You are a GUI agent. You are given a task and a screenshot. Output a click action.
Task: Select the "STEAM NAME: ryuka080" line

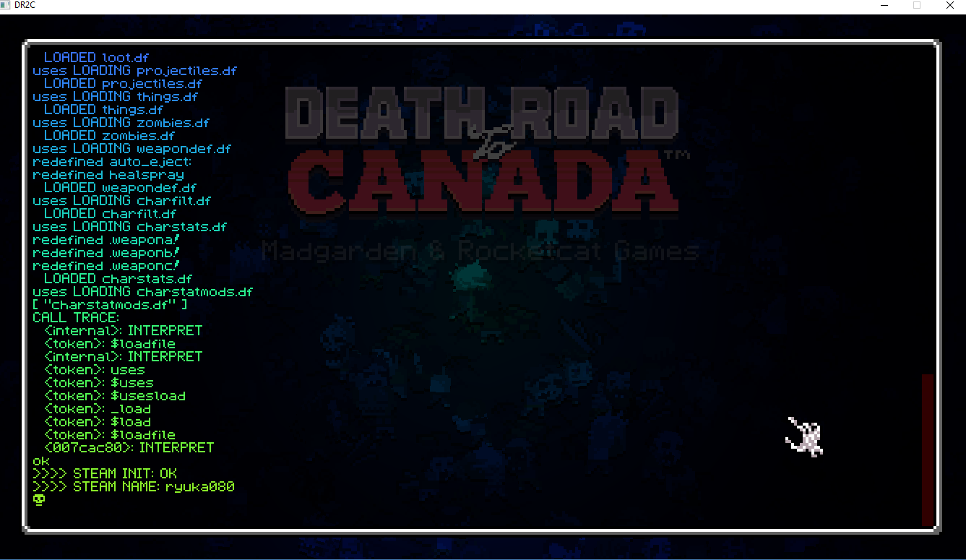click(x=154, y=487)
